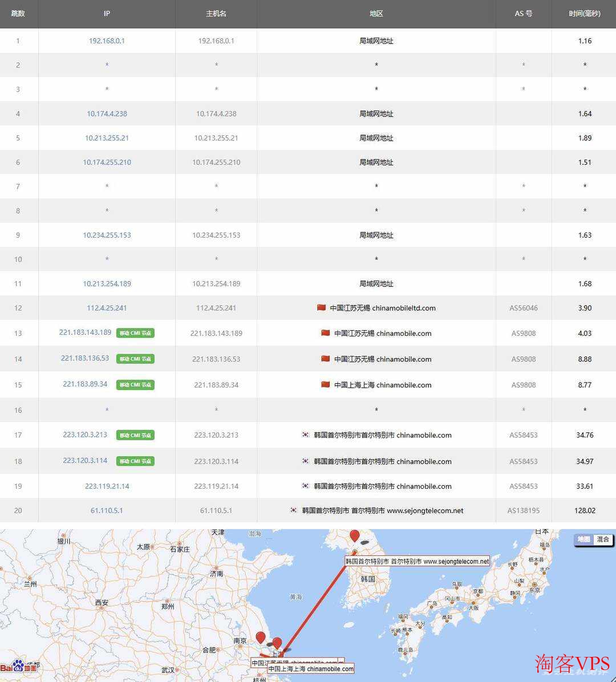Open IP link 223.120.3.114
This screenshot has width=616, height=682.
[x=85, y=460]
